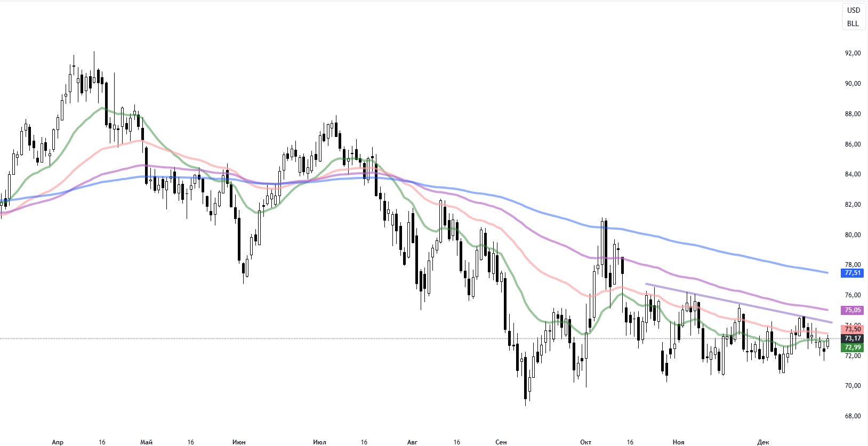This screenshot has width=868, height=446.
Task: Select the green 72,99 moving average label
Action: point(853,347)
